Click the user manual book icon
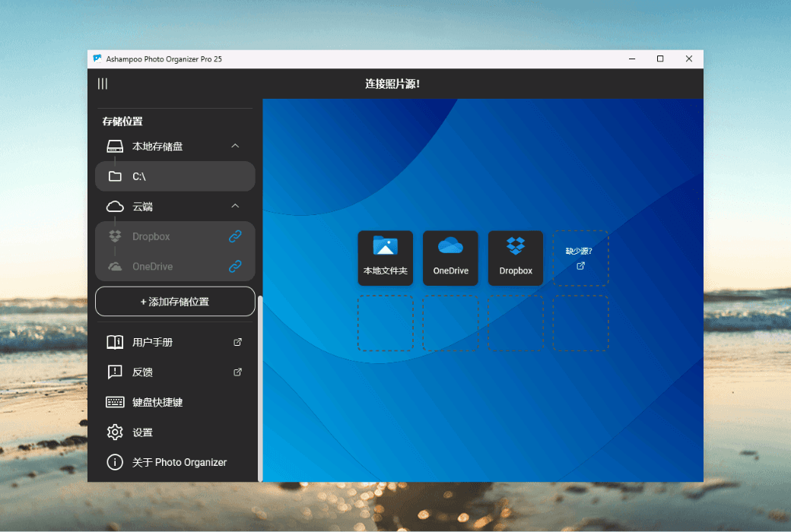This screenshot has width=791, height=532. point(115,343)
